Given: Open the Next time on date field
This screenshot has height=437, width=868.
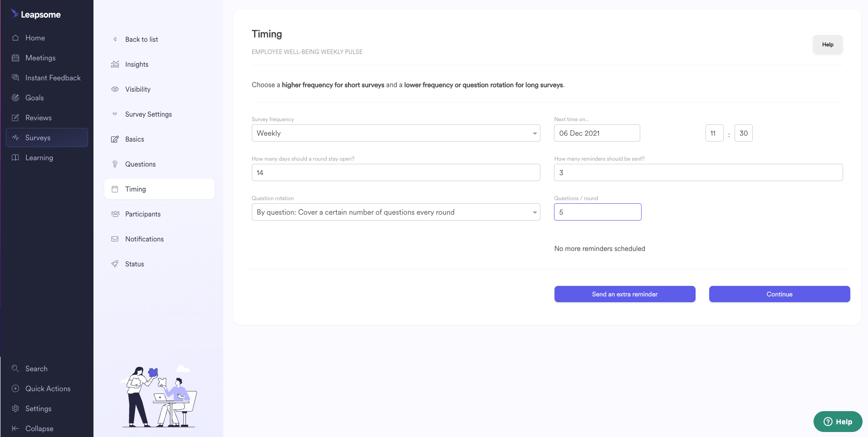Looking at the screenshot, I should coord(597,133).
